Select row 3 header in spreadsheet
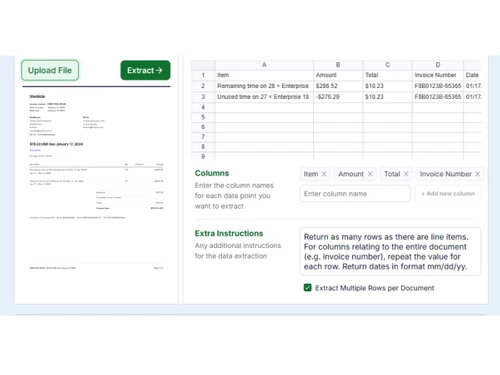The width and height of the screenshot is (500, 375). tap(203, 97)
